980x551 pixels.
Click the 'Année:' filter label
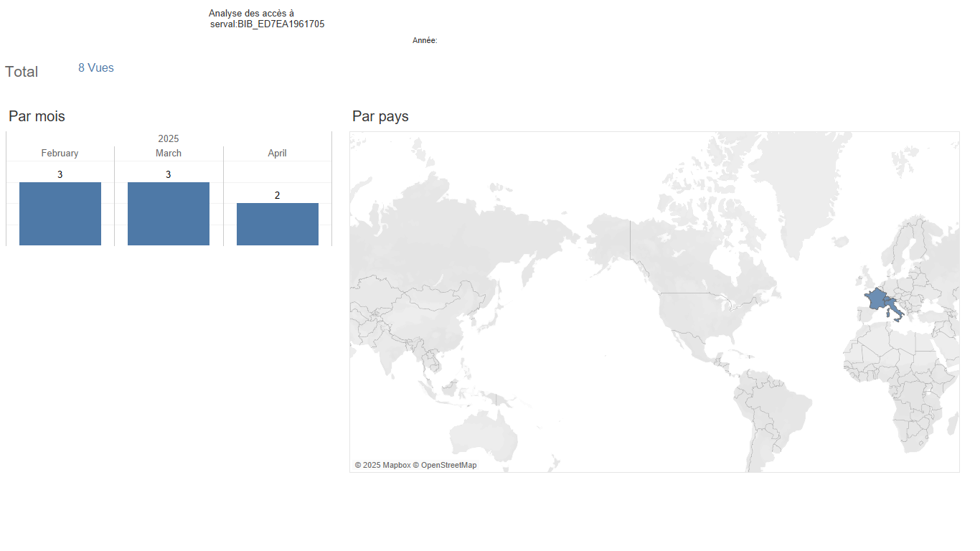425,41
